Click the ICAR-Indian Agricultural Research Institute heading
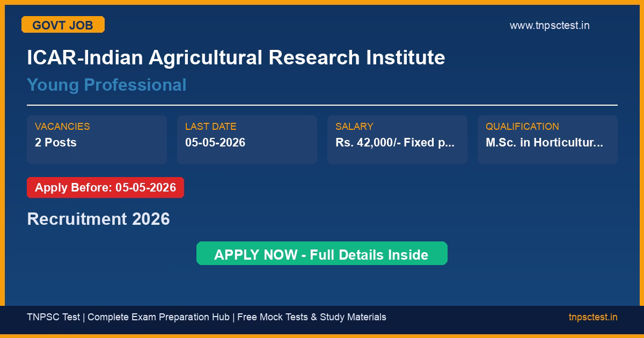Viewport: 644px width, 338px height. pos(236,57)
